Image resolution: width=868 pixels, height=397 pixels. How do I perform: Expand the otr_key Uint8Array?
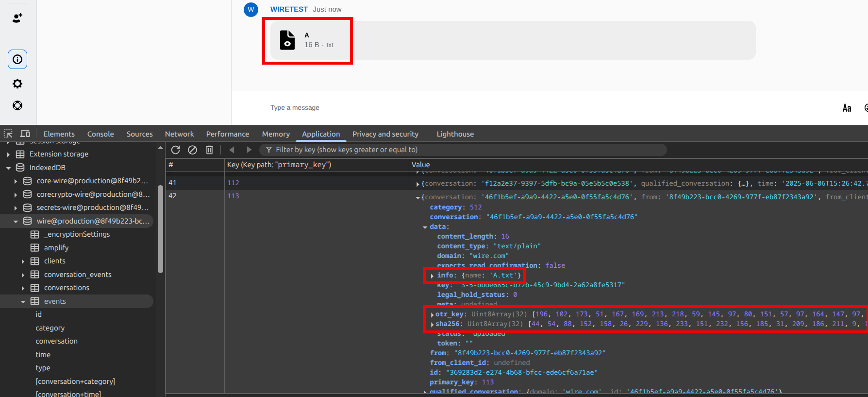(432, 314)
